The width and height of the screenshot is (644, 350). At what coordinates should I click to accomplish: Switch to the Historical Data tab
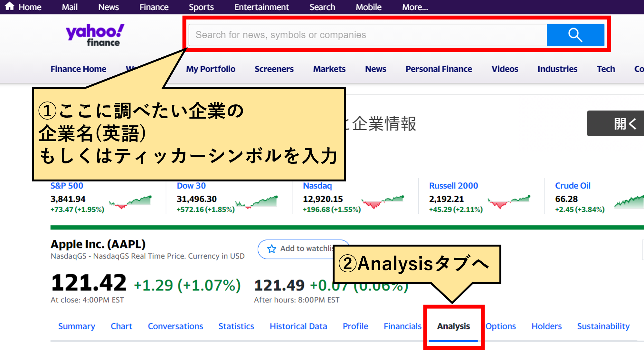click(x=298, y=326)
